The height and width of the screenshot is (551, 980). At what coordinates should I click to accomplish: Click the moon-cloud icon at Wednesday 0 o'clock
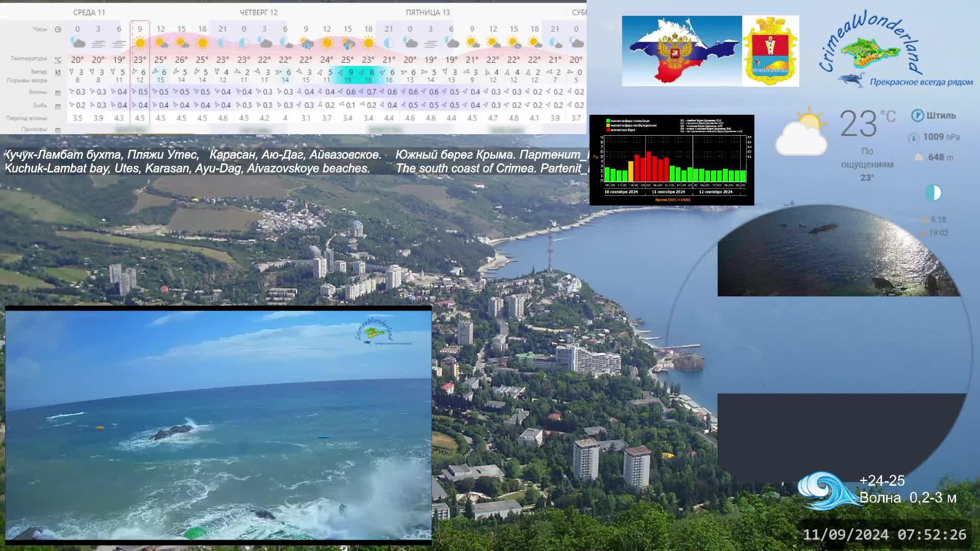coord(78,43)
